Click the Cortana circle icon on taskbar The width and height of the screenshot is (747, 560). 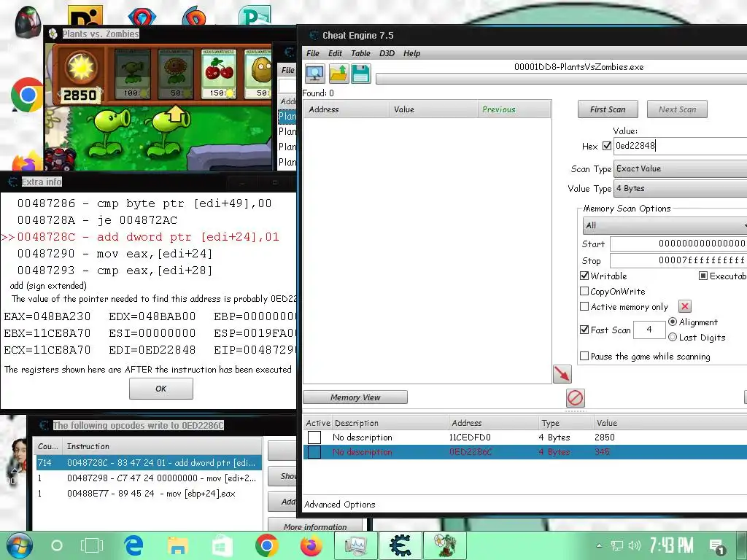[57, 545]
